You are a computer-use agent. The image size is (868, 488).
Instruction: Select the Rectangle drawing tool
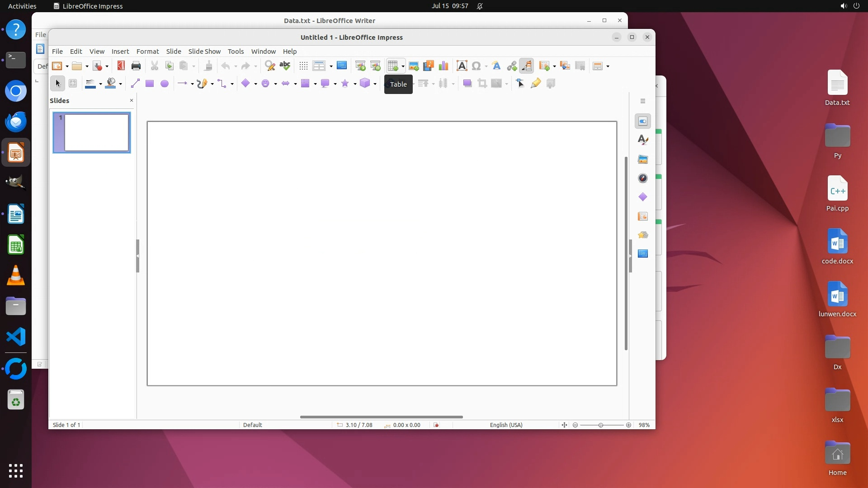pyautogui.click(x=150, y=84)
